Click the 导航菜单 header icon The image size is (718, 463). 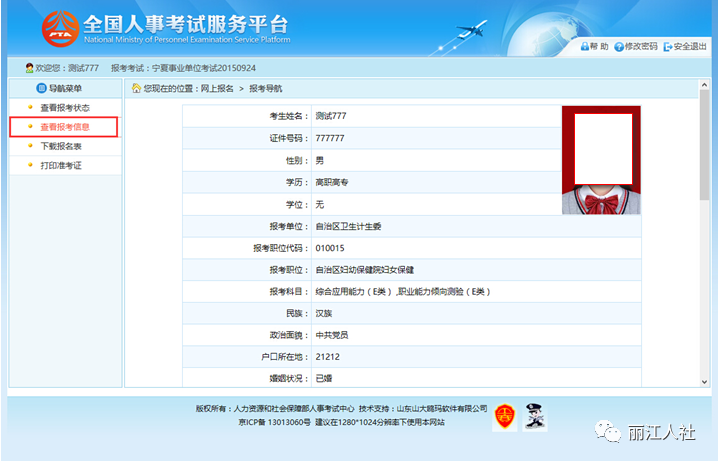click(x=41, y=88)
